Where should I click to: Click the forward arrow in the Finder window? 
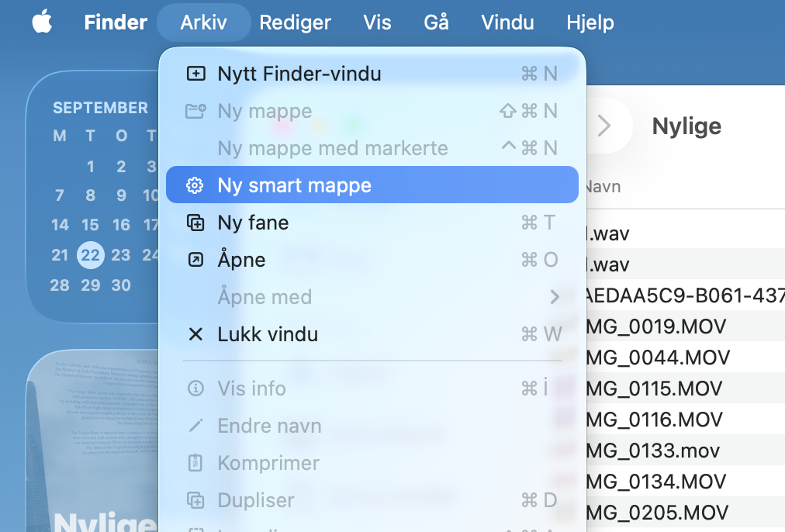[x=604, y=126]
